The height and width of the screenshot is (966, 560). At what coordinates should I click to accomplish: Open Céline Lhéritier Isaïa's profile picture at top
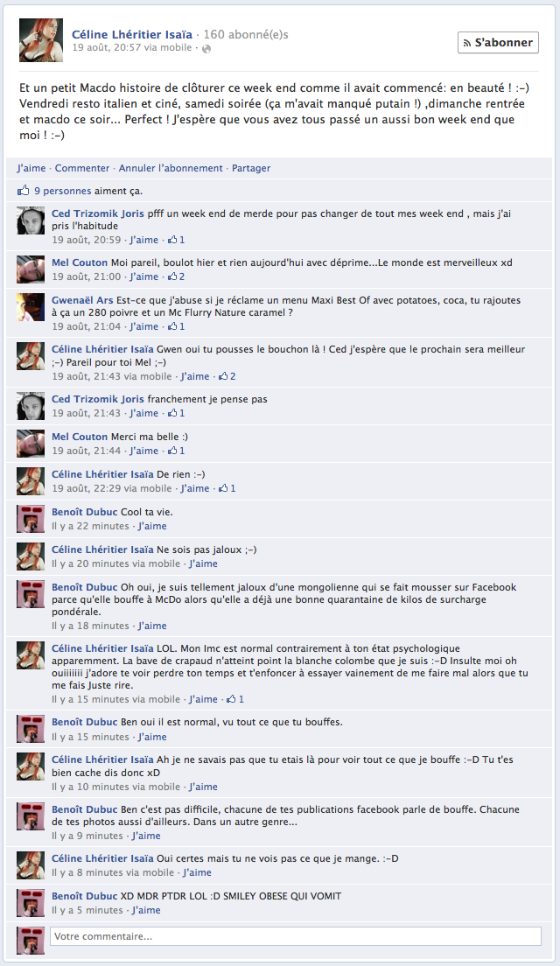point(41,40)
